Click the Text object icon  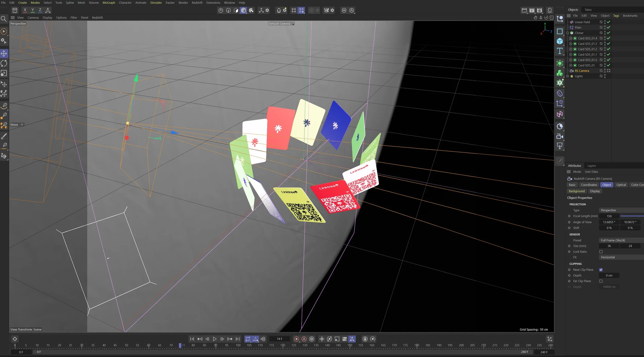tap(560, 51)
